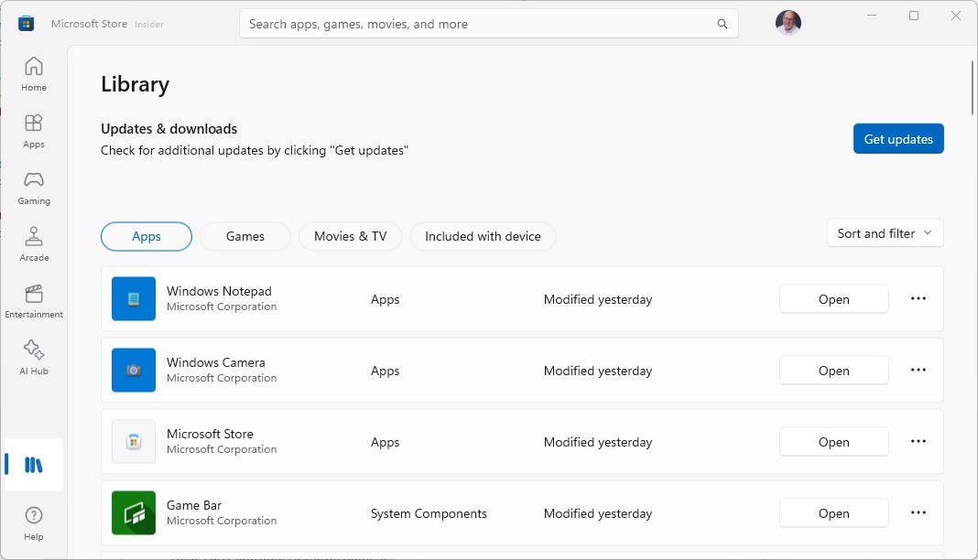Open the user profile avatar

[788, 23]
